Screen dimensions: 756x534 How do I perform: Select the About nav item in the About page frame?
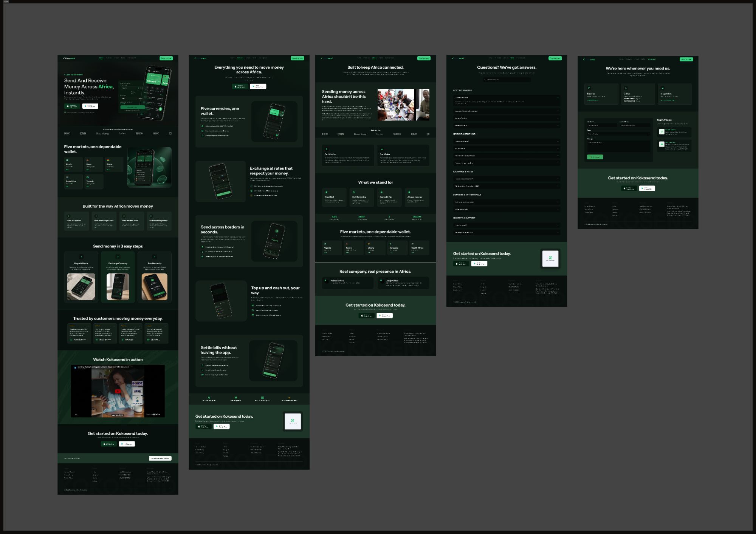pos(374,58)
